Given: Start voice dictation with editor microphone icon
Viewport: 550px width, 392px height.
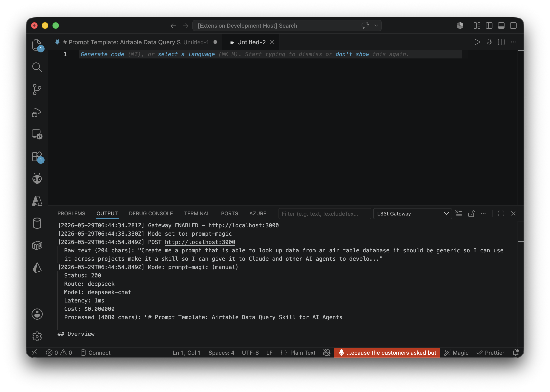Looking at the screenshot, I should pyautogui.click(x=489, y=42).
